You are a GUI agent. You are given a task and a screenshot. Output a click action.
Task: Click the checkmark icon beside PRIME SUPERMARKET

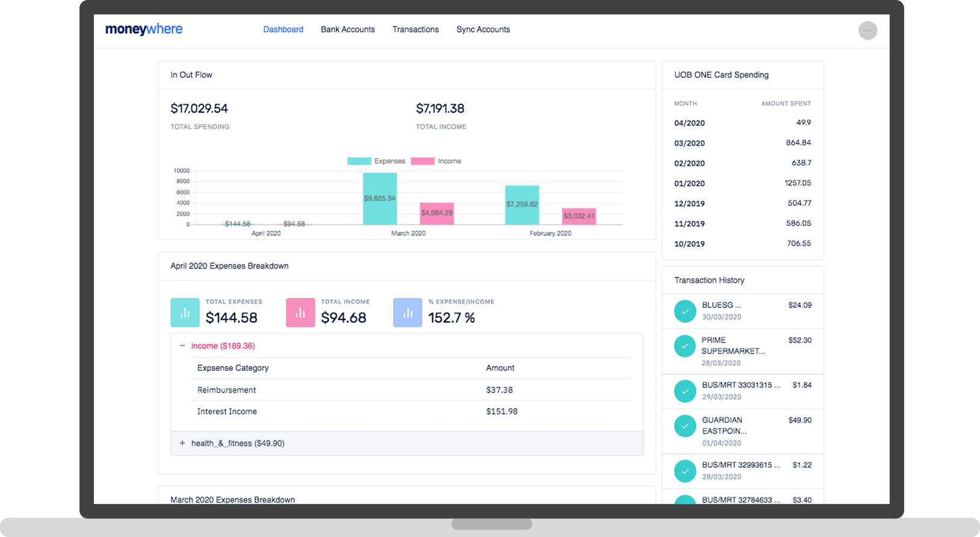685,346
